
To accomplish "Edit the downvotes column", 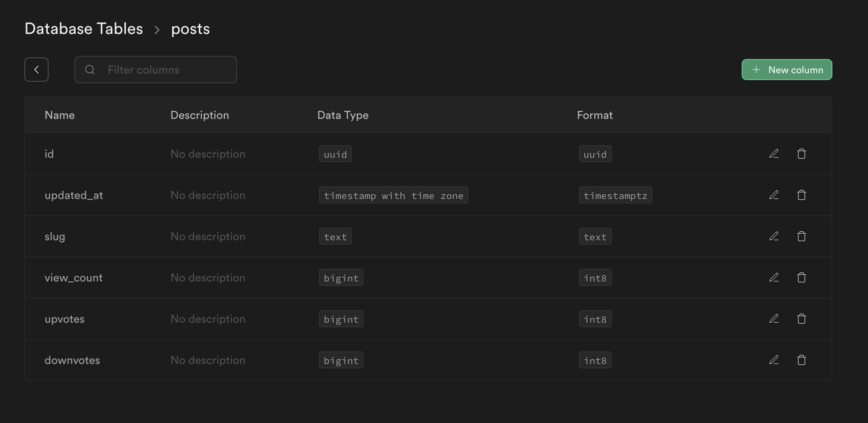I will (774, 360).
